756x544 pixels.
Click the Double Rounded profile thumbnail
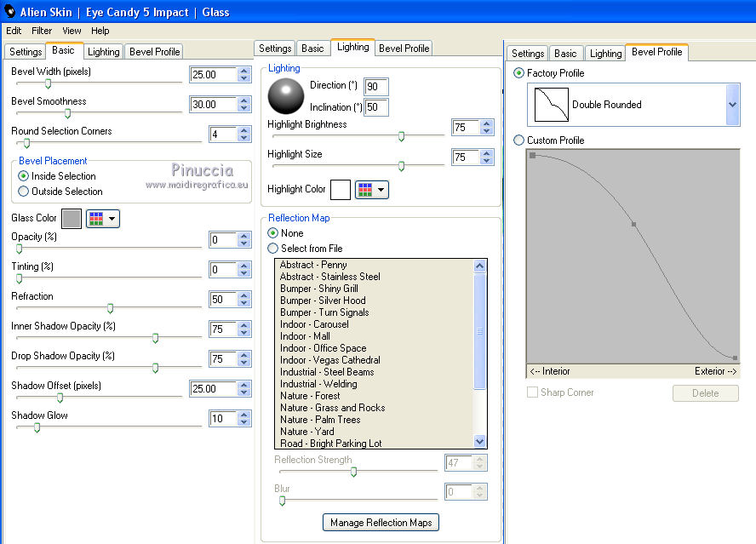tap(551, 105)
